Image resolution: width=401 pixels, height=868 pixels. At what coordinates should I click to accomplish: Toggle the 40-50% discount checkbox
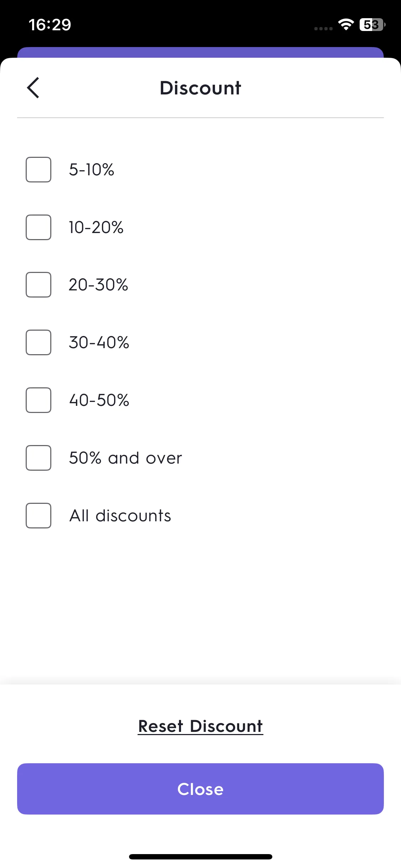pyautogui.click(x=38, y=400)
